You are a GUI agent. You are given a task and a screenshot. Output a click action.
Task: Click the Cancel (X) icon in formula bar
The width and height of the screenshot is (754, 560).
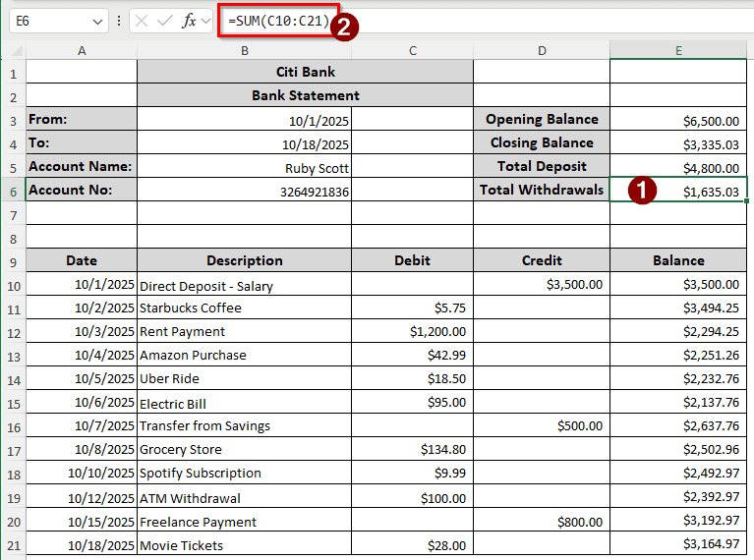142,21
